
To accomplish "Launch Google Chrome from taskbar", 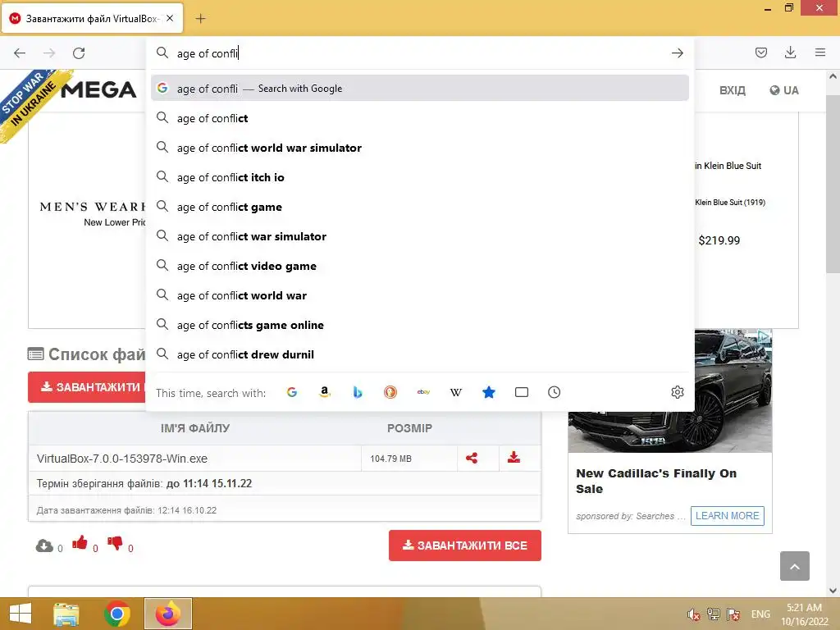I will coord(117,614).
